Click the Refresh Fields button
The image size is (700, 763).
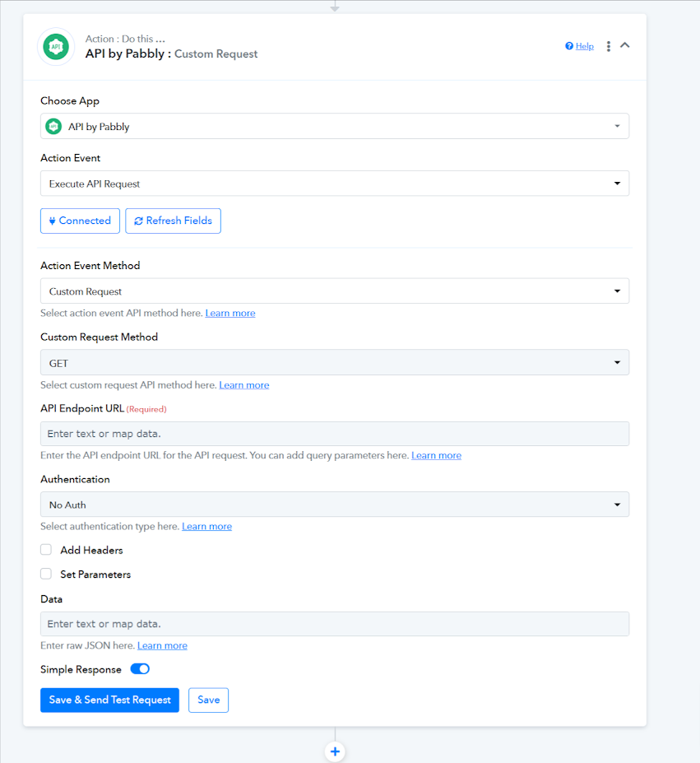(x=174, y=221)
